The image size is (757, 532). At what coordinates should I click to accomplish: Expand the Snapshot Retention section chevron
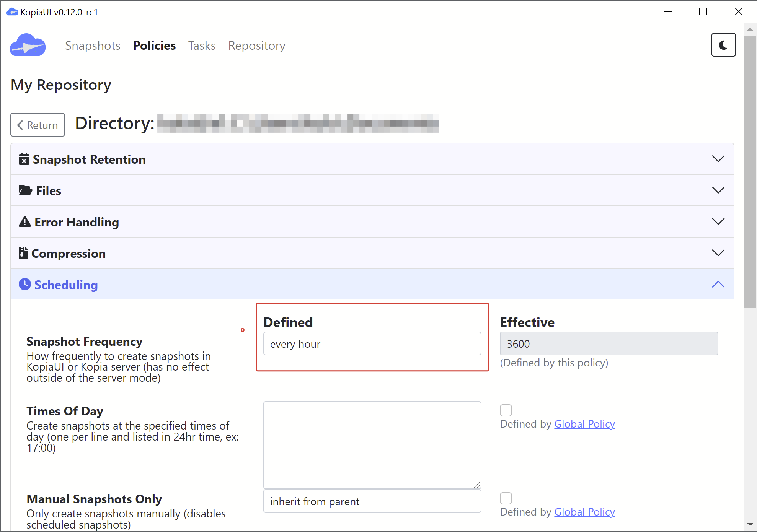tap(718, 159)
